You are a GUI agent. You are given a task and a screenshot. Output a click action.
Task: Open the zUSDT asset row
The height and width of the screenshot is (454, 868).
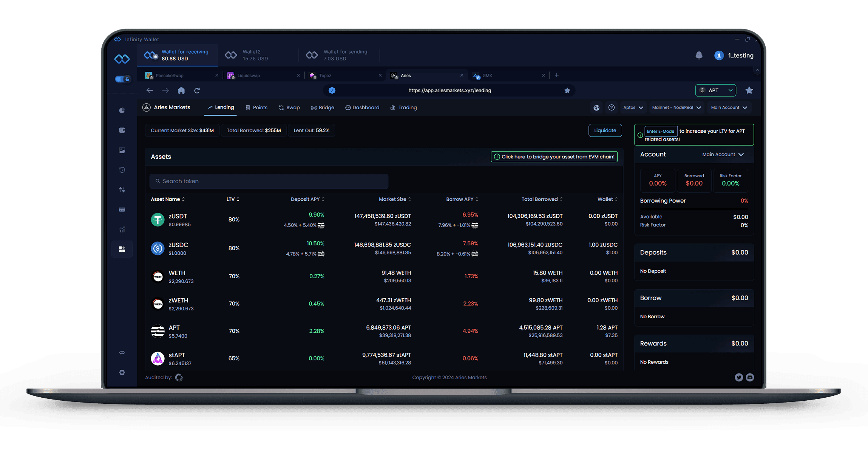[384, 220]
